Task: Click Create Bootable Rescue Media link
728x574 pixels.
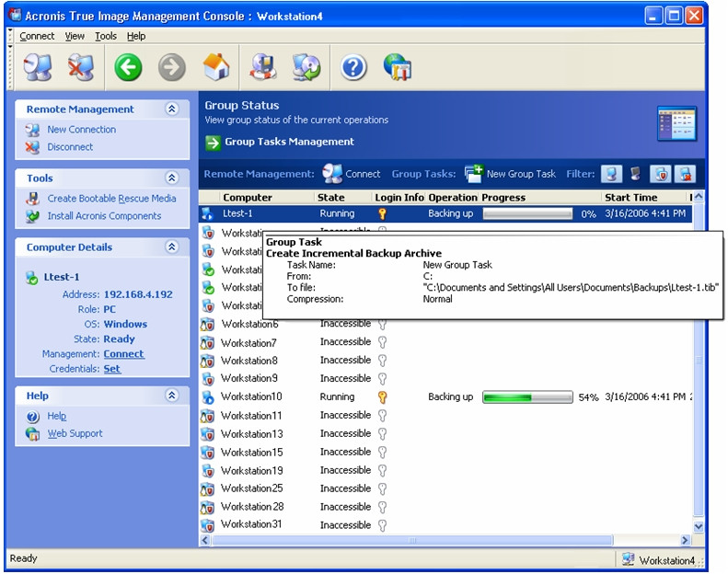Action: point(111,199)
